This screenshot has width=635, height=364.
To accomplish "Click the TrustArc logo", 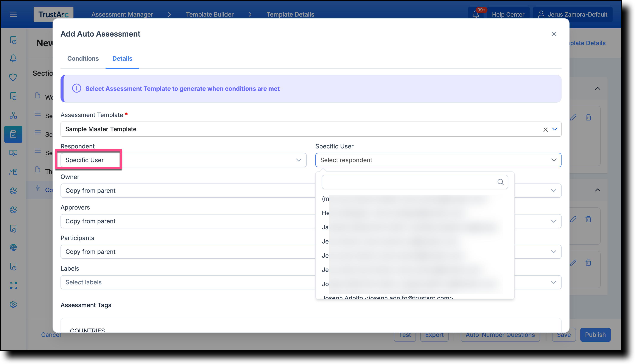I will (53, 14).
